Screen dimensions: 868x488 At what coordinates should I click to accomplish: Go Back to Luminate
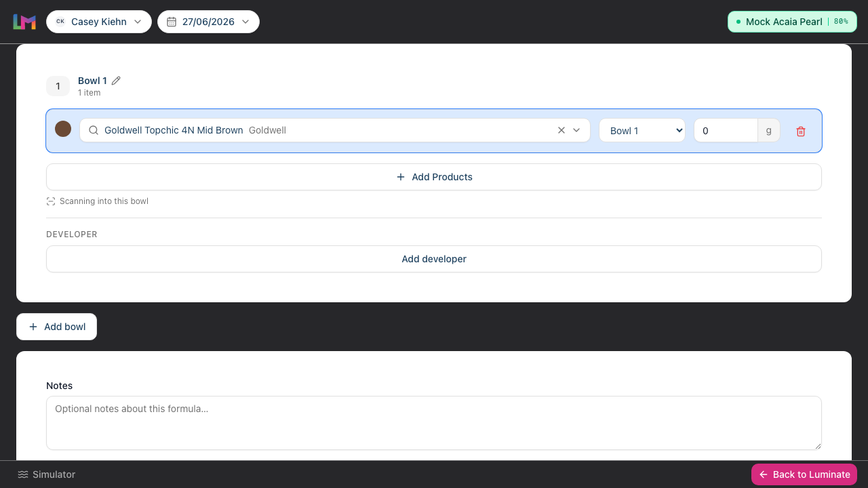(x=804, y=474)
